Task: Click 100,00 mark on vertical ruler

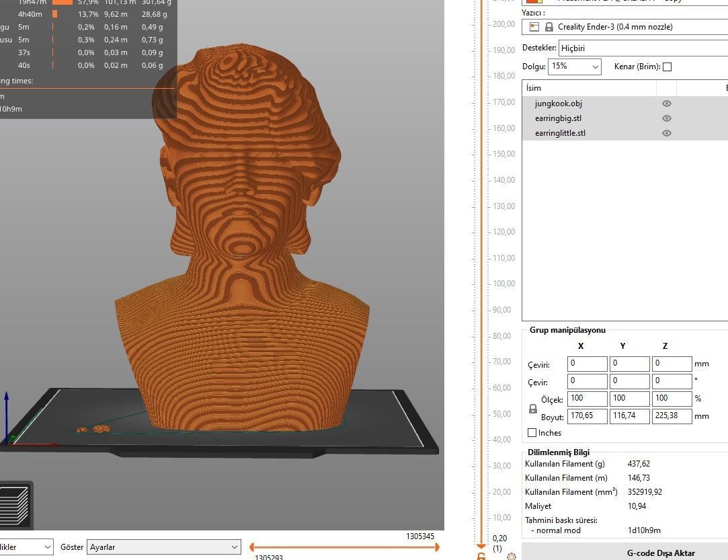Action: pos(503,284)
